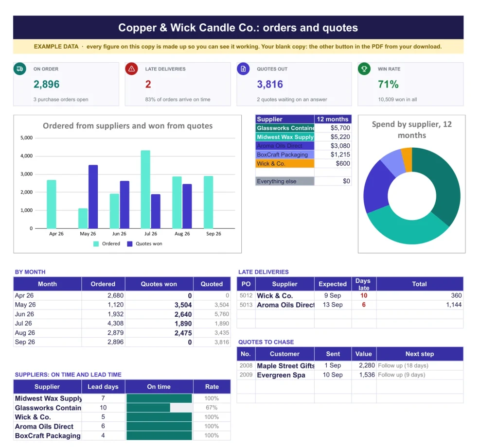This screenshot has width=498, height=448.
Task: Select Glassworks lead days value 10
Action: click(x=103, y=407)
